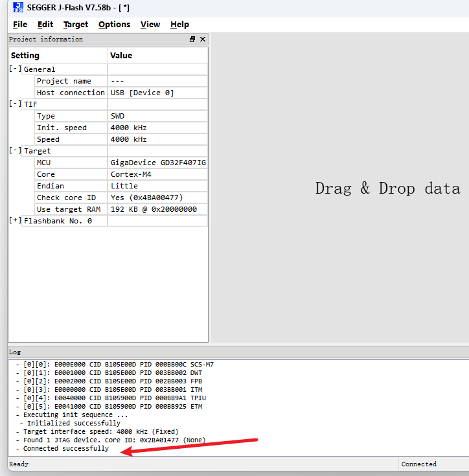Click the SWD value cell

point(157,116)
